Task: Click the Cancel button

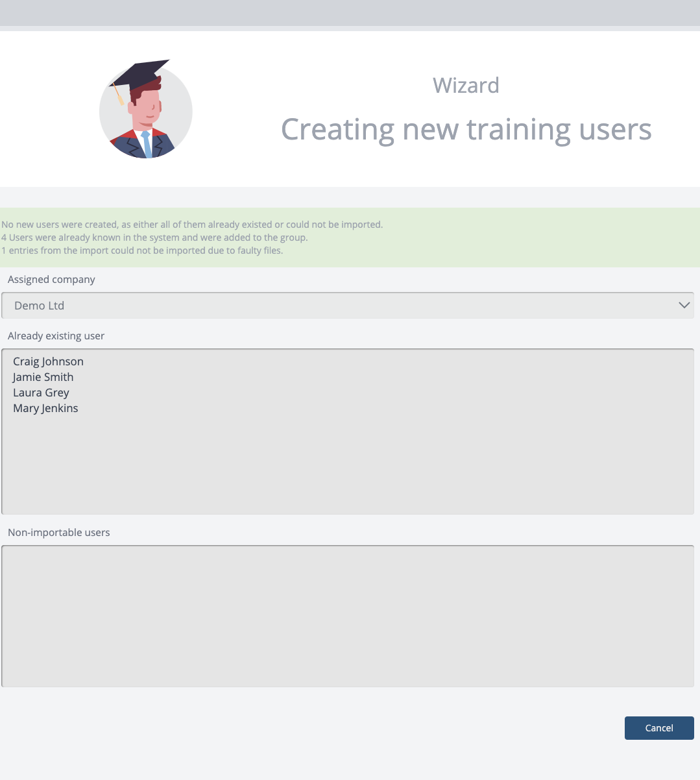Action: (659, 728)
